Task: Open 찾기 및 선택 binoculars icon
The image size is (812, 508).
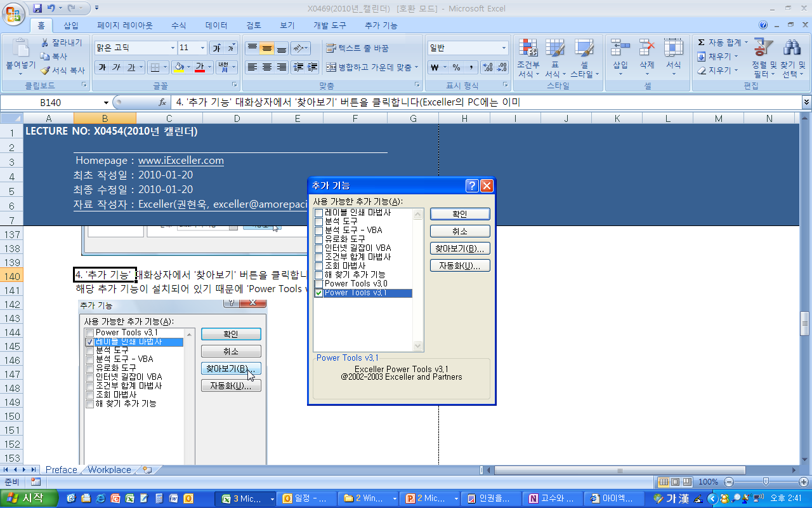Action: [792, 47]
